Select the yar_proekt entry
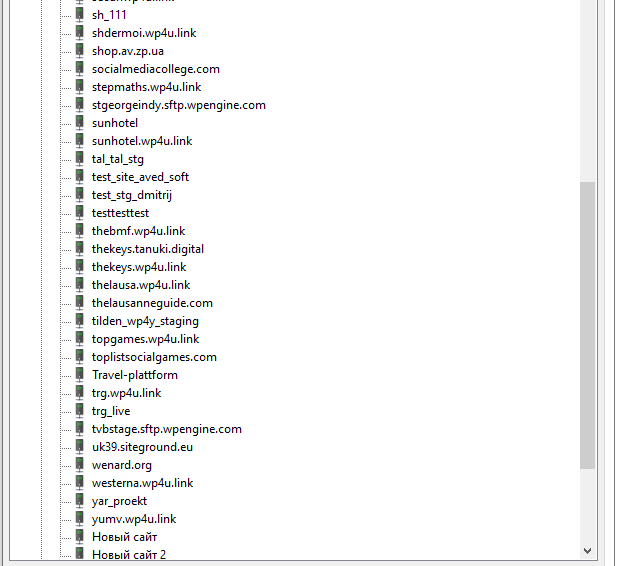The height and width of the screenshot is (566, 636). coord(119,501)
